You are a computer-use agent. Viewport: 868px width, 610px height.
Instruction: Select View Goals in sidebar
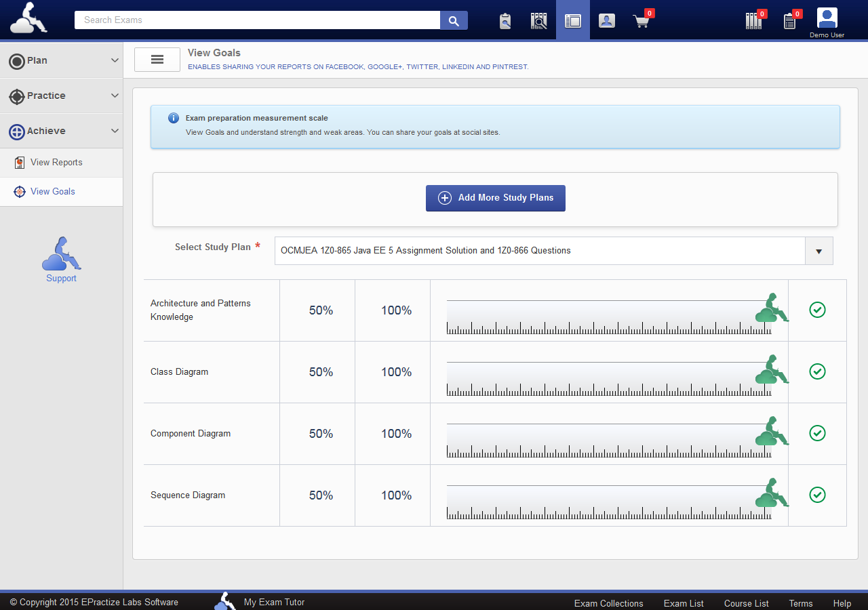[x=52, y=192]
